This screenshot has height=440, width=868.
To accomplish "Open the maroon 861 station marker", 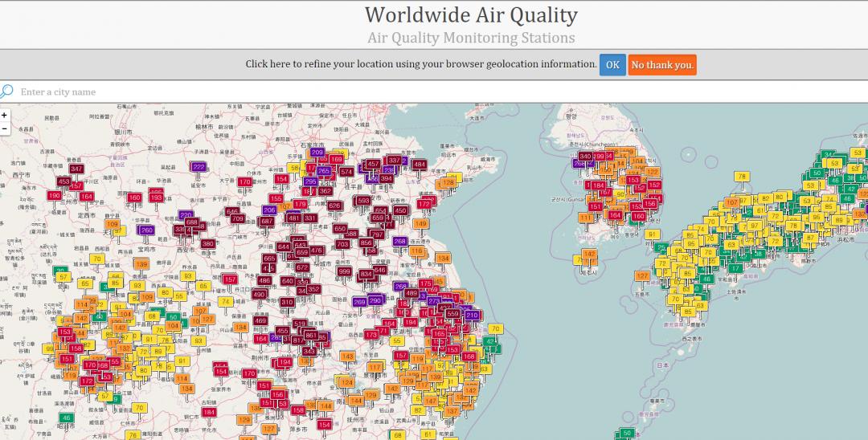I will pos(311,334).
